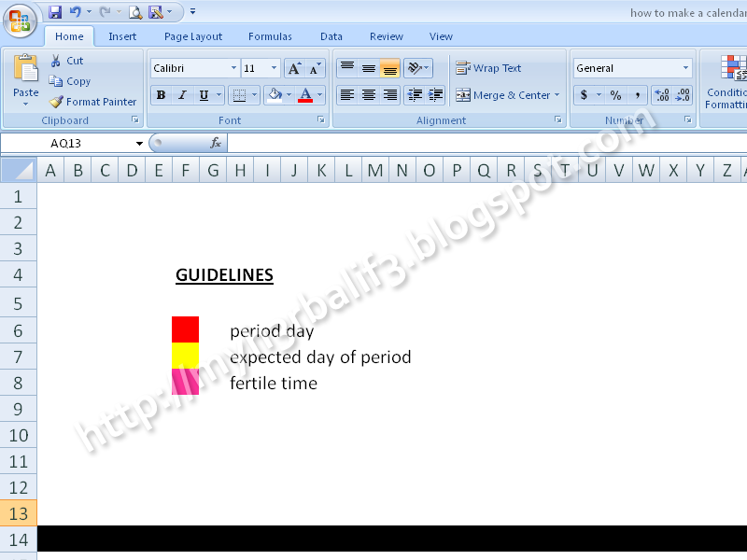Go to the Data tab

331,36
